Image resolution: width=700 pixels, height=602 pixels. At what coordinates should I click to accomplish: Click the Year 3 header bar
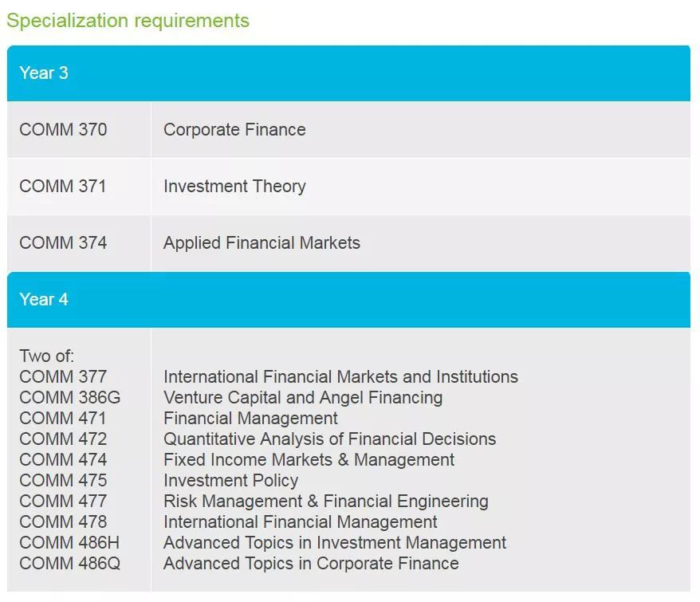click(x=348, y=73)
